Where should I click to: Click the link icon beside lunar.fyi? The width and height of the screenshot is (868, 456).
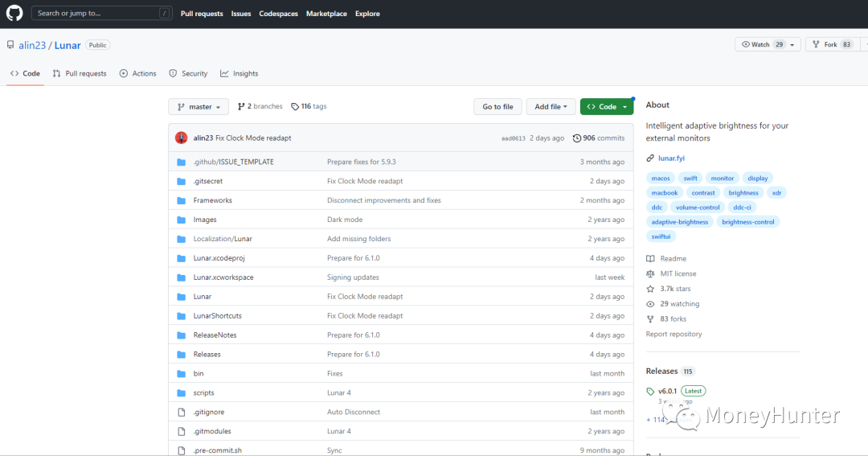[x=650, y=158]
